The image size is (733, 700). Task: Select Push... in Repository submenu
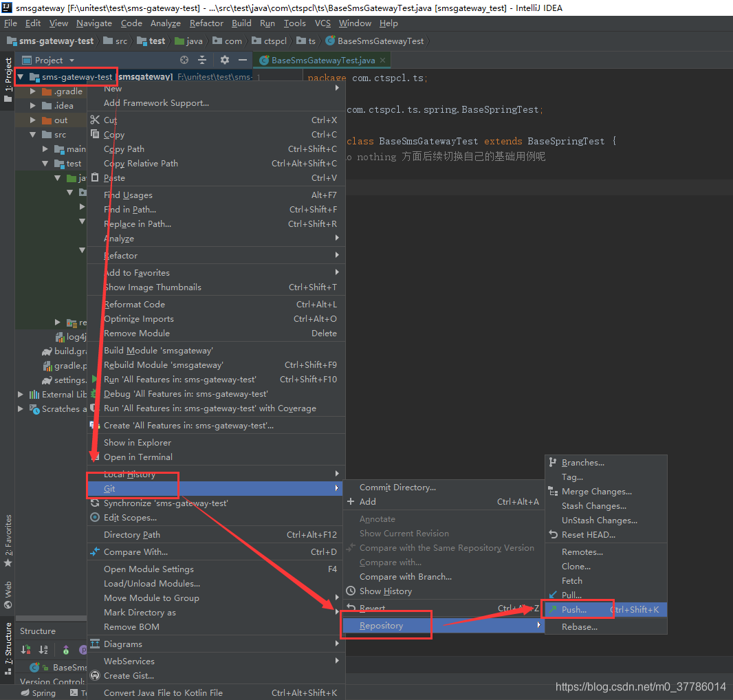[x=606, y=609]
